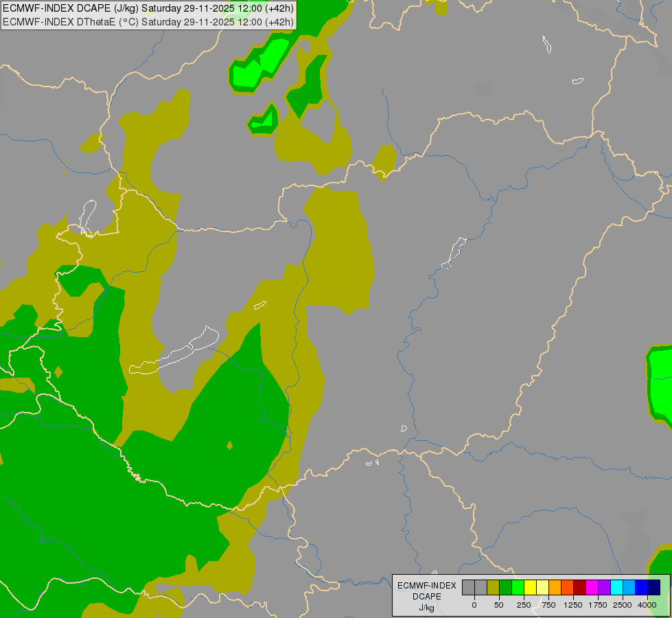Click the legend label "250"

[x=524, y=605]
